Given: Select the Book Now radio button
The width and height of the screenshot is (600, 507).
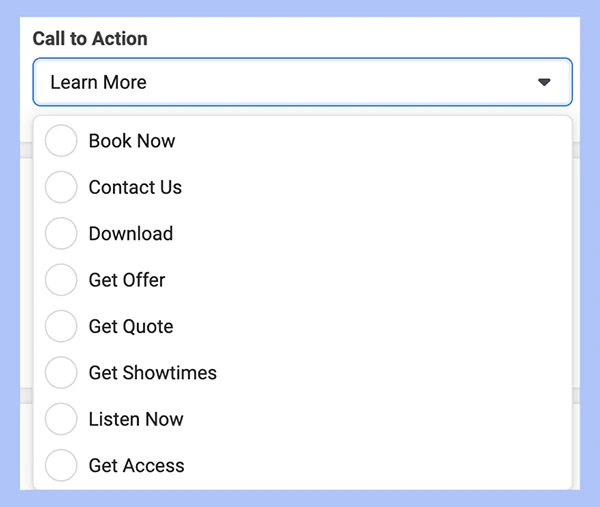Looking at the screenshot, I should coord(61,140).
